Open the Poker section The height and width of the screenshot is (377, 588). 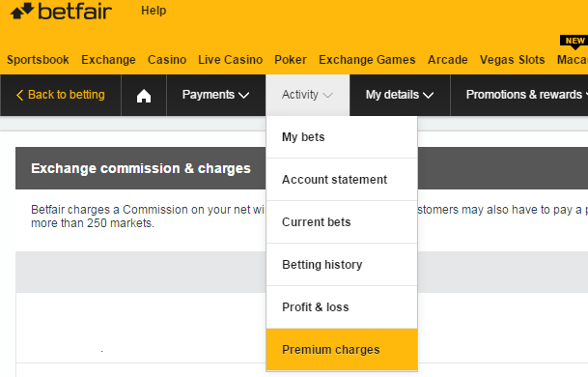point(291,60)
